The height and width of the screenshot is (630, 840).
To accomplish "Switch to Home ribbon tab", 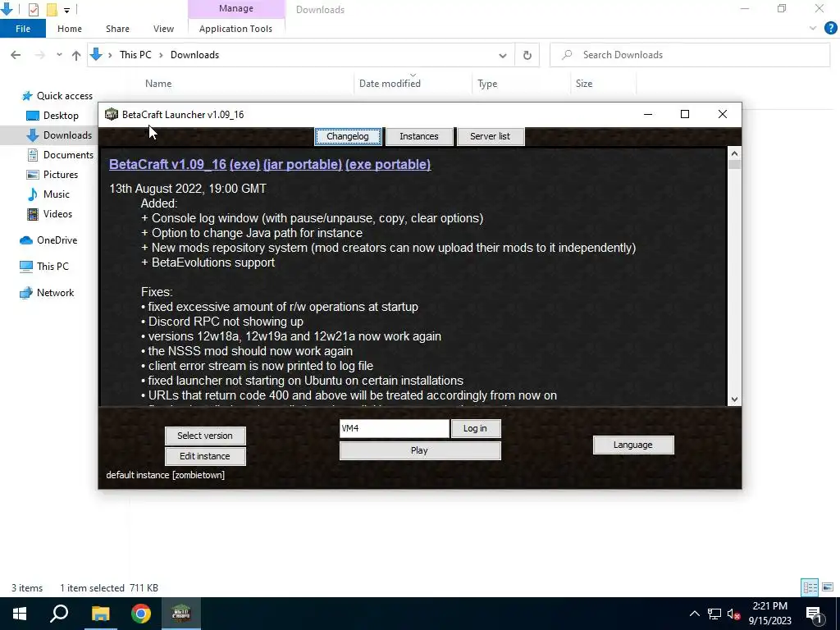I will pos(70,29).
